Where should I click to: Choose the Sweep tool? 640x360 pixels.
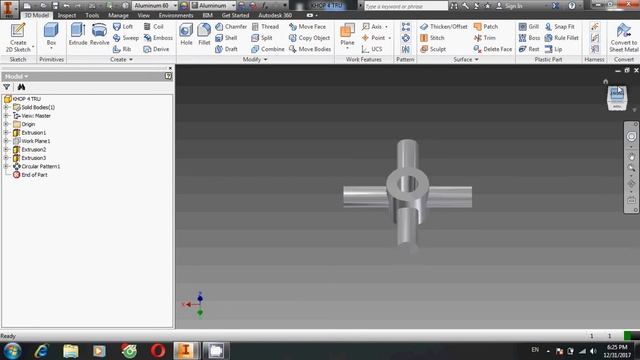(x=126, y=38)
